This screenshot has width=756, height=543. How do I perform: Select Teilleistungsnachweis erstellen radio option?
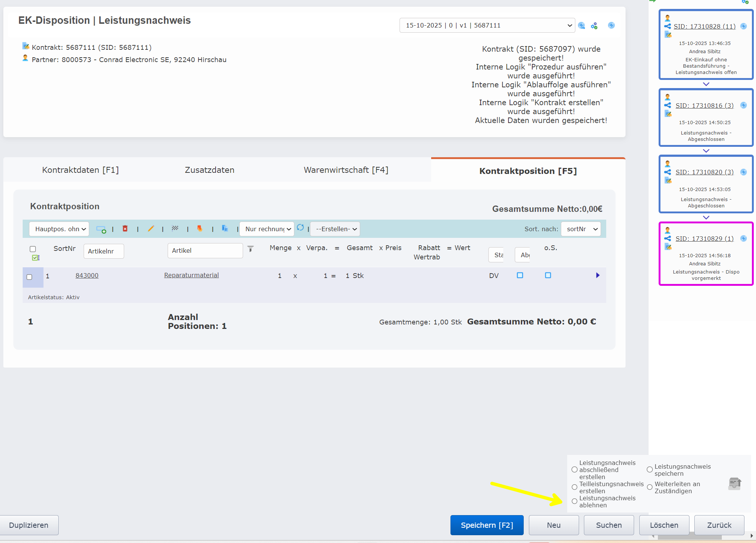[575, 487]
